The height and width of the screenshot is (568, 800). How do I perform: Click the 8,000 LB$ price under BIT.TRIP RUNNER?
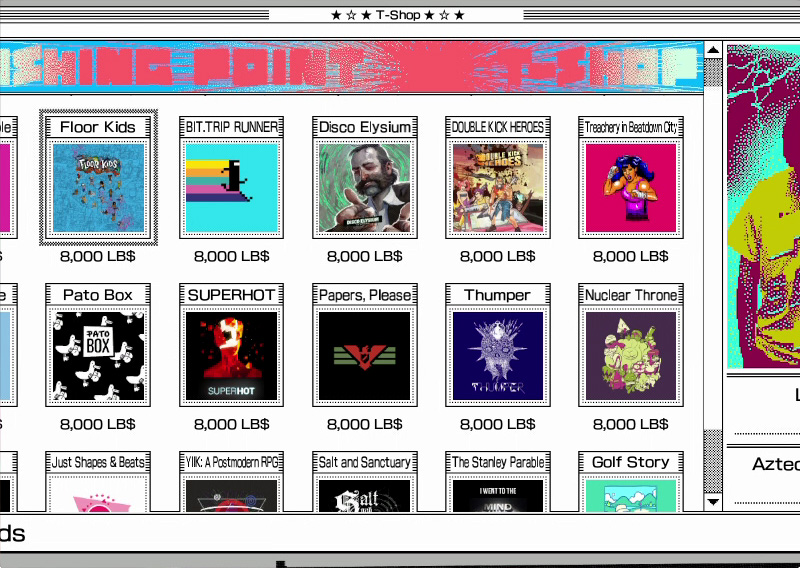coord(232,256)
